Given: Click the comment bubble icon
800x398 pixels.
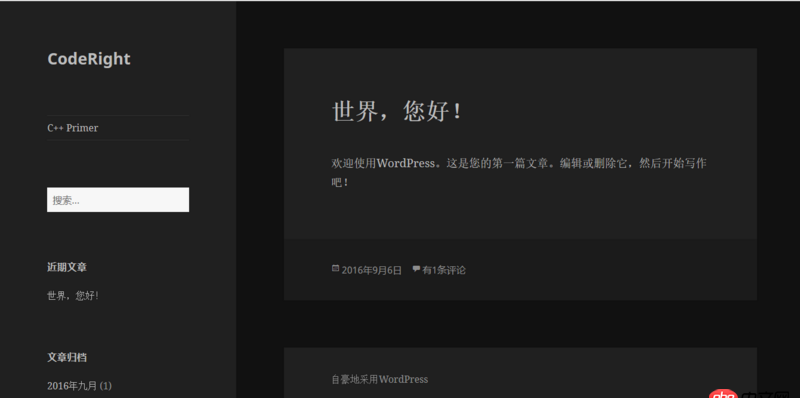Looking at the screenshot, I should 416,268.
